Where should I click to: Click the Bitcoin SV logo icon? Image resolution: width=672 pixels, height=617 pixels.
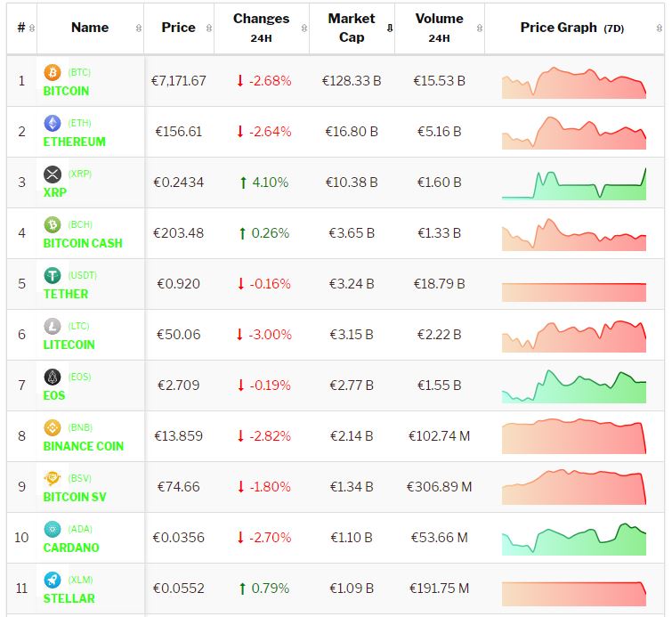point(52,478)
